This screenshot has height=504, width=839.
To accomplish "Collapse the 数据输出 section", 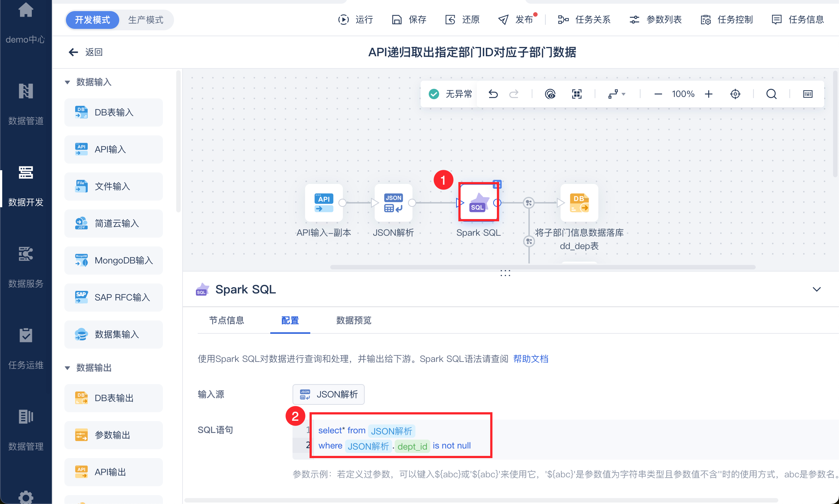I will pos(67,368).
